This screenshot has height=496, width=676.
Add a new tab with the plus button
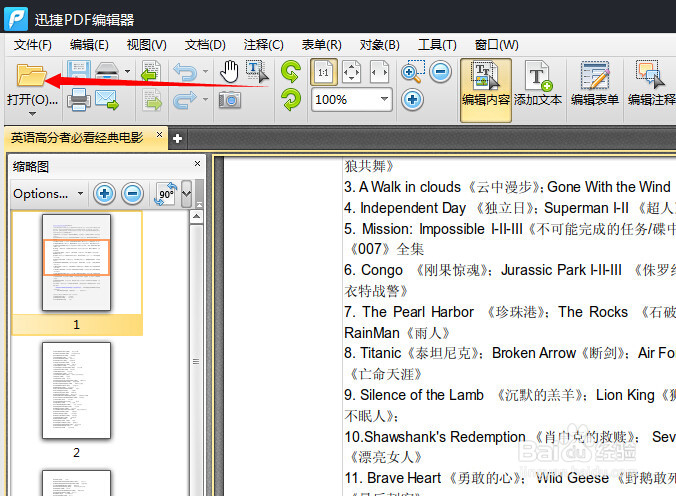pos(177,138)
